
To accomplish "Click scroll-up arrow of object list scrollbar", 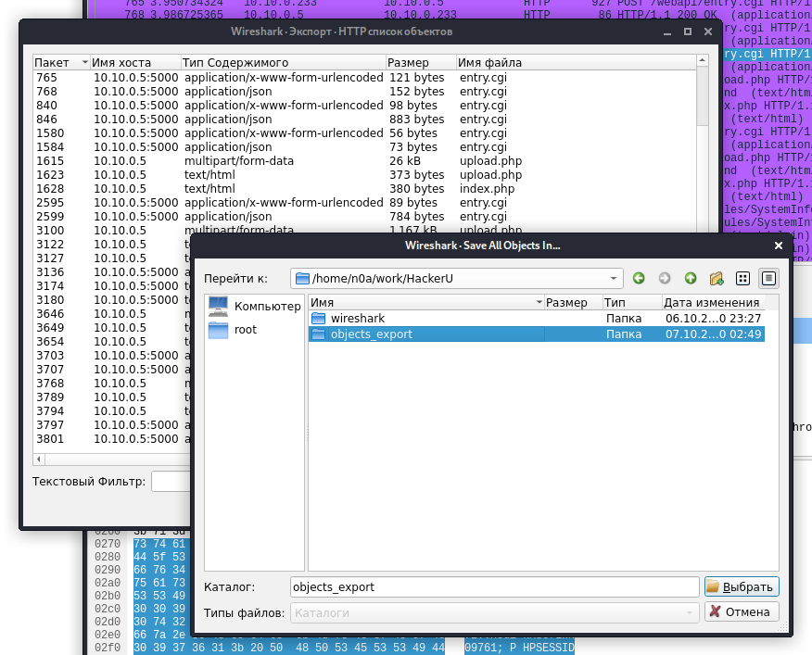I will 703,60.
